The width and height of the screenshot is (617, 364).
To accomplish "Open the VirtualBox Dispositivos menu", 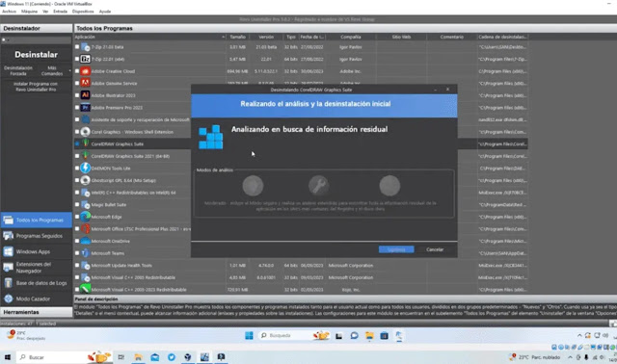I will [x=83, y=12].
